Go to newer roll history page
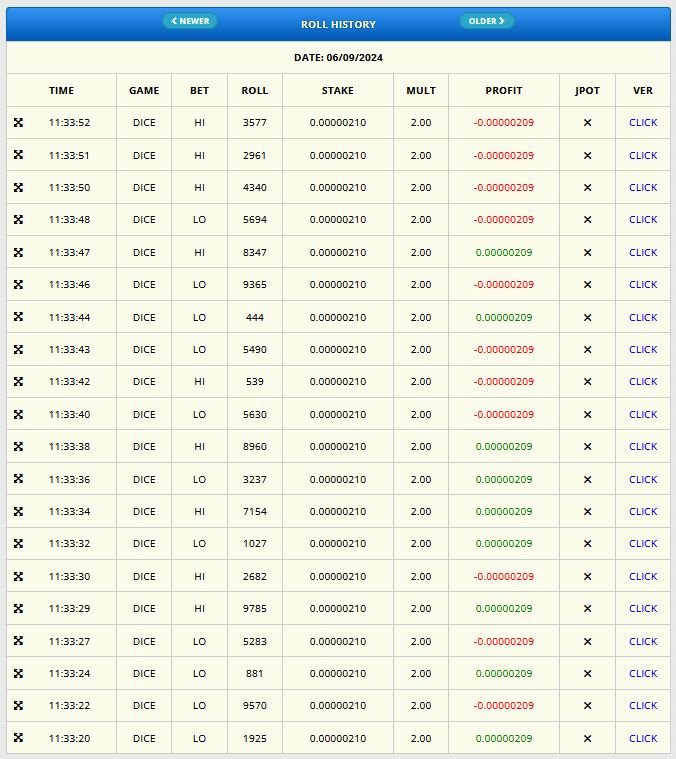 point(190,21)
